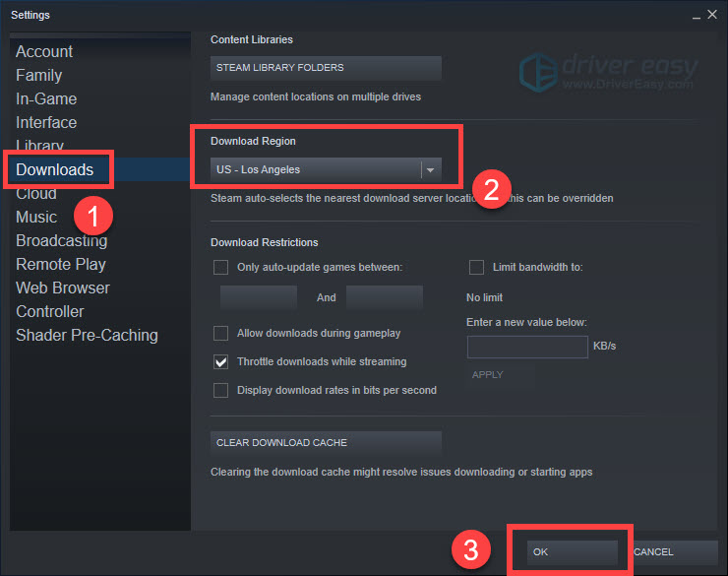Switch to Broadcasting settings
The image size is (728, 576).
[x=61, y=240]
